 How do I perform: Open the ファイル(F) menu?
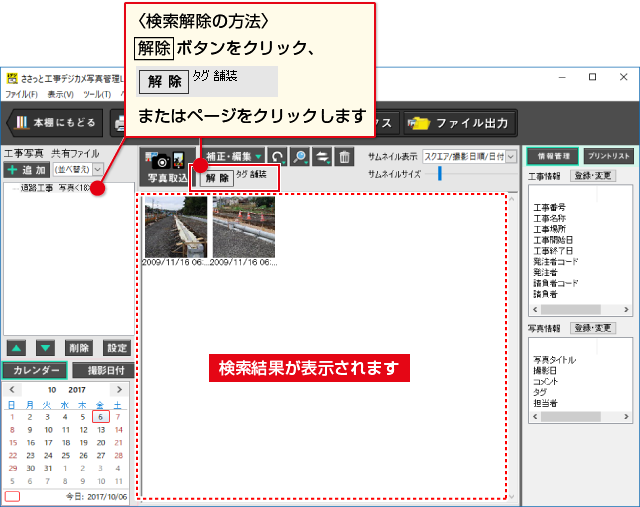pyautogui.click(x=21, y=94)
